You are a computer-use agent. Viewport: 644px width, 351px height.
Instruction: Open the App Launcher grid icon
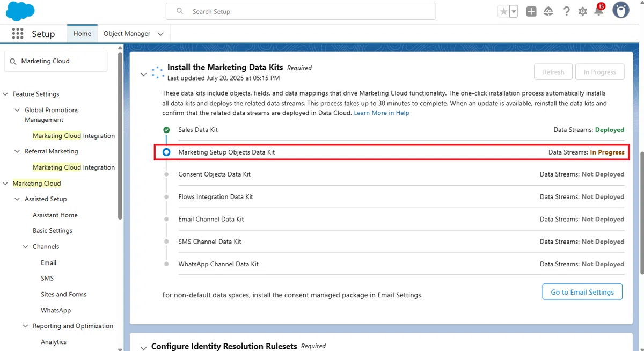click(x=18, y=34)
